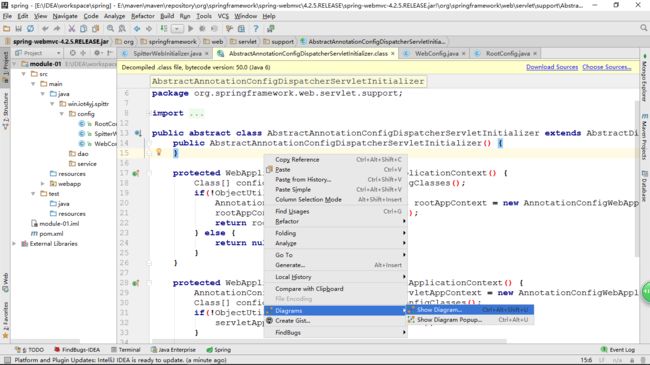Image resolution: width=650 pixels, height=365 pixels.
Task: Select the dao package in tree
Action: tap(78, 154)
